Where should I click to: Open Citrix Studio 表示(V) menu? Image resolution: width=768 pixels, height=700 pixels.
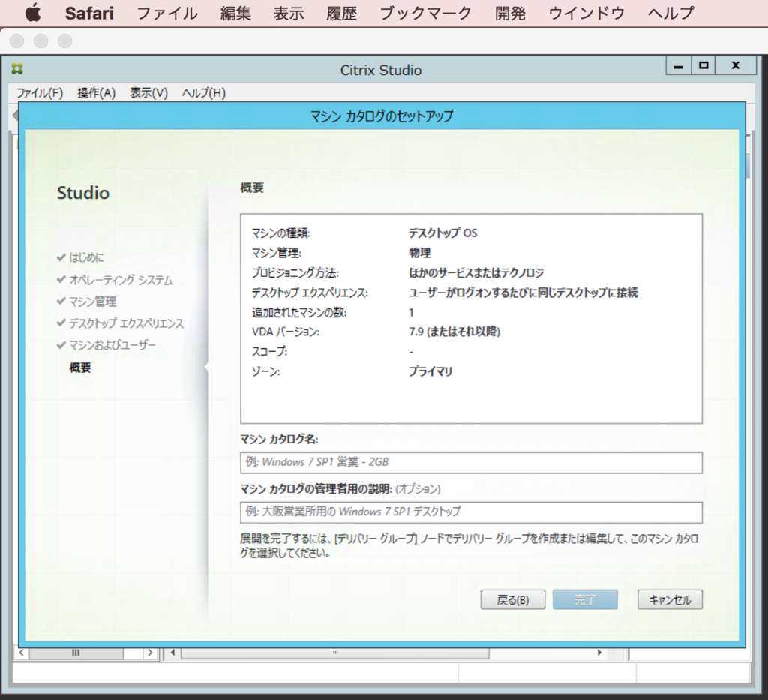(149, 92)
